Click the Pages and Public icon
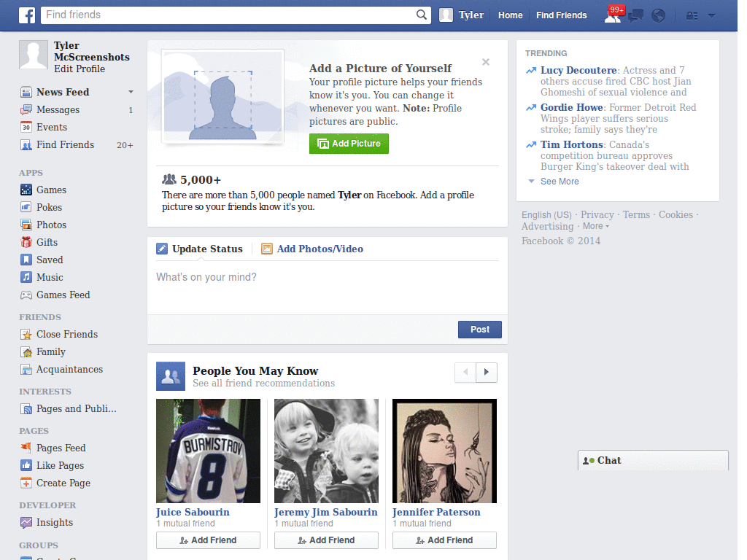 [26, 409]
